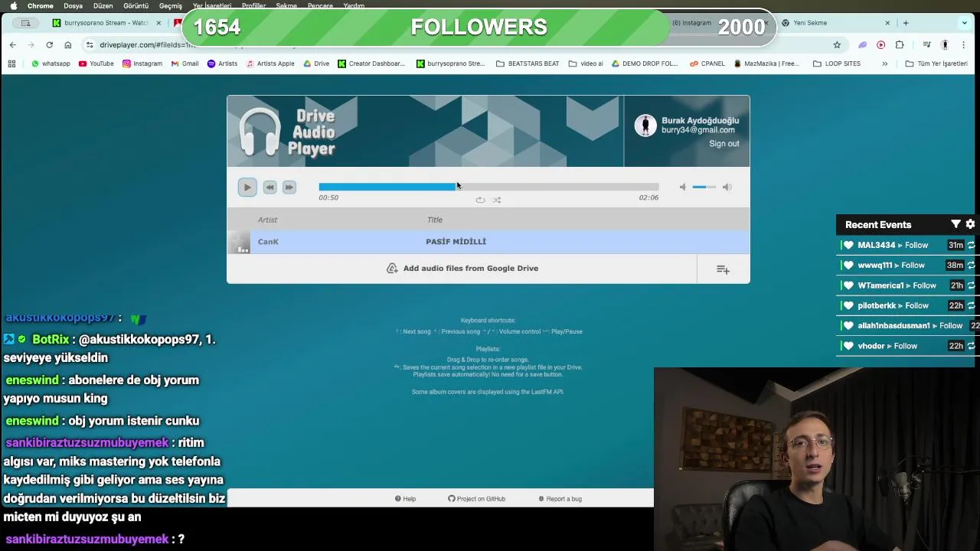980x551 pixels.
Task: Start playback with the play button
Action: click(x=247, y=187)
